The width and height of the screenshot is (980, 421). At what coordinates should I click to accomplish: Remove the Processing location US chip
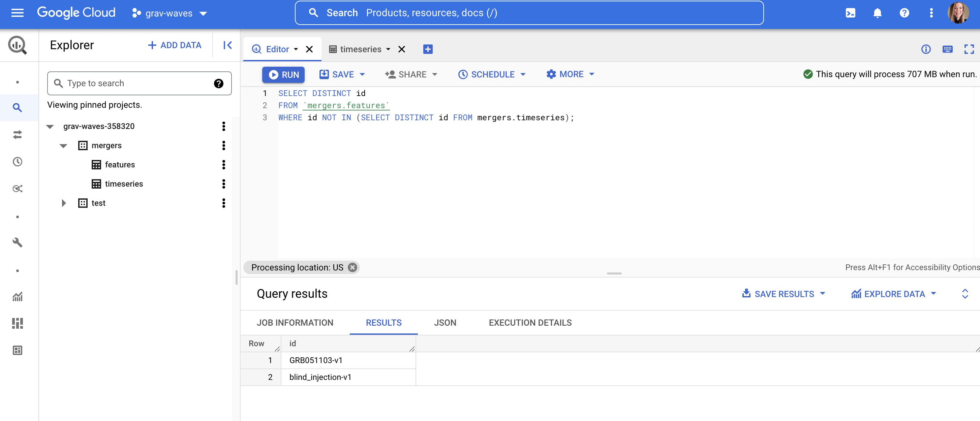[353, 267]
